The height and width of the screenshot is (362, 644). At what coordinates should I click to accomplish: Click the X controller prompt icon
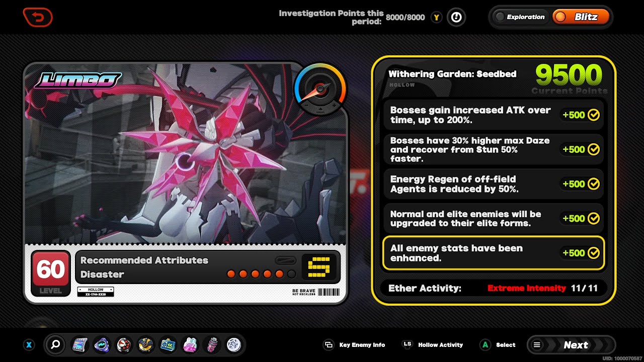29,345
